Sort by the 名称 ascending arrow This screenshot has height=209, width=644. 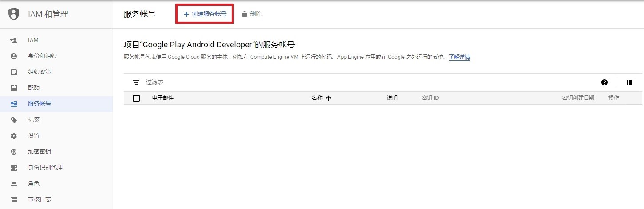(328, 98)
